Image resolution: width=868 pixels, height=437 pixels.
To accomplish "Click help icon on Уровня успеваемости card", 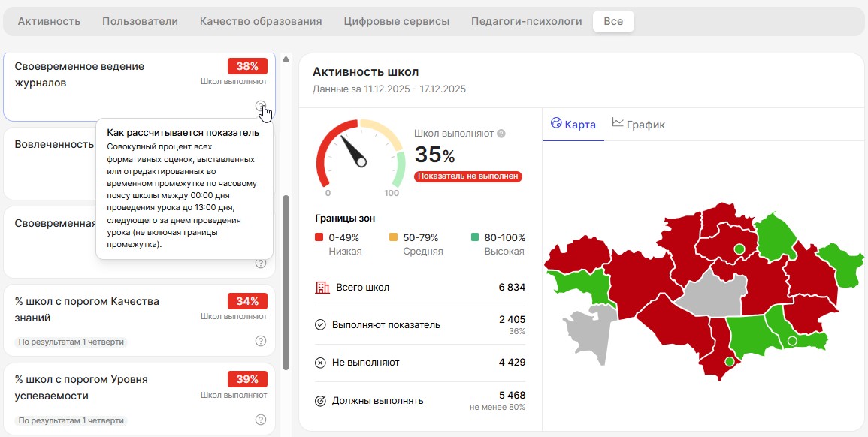I will point(261,420).
